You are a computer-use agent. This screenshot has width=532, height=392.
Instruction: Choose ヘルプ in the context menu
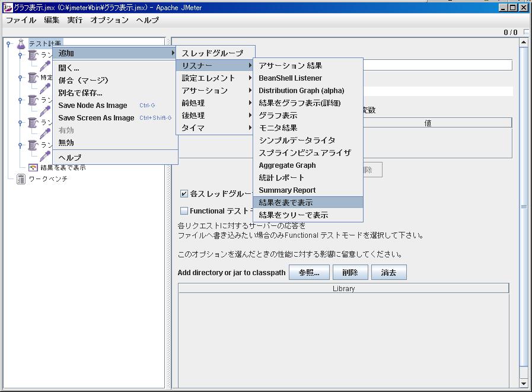click(116, 158)
